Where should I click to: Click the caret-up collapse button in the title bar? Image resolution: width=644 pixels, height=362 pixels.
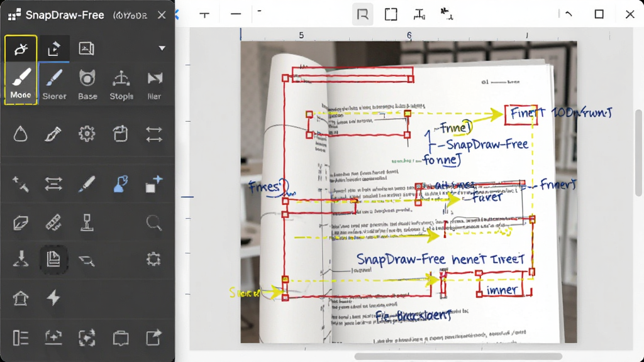click(x=569, y=14)
